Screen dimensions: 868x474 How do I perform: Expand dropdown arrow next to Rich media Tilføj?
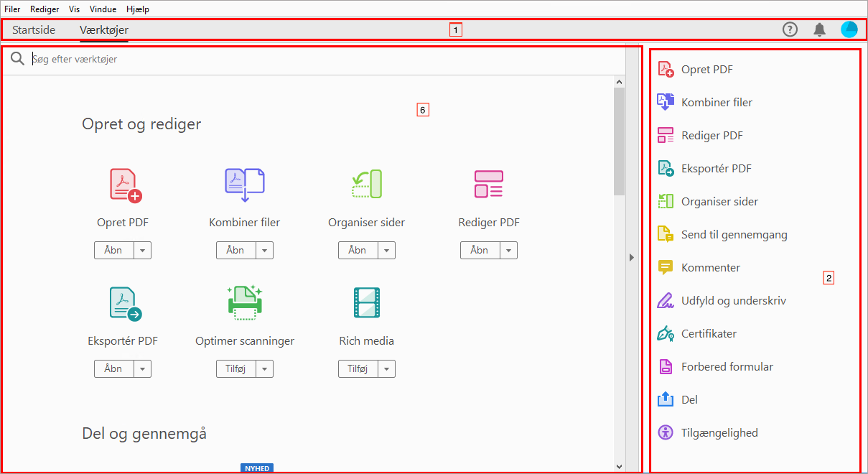pos(386,368)
